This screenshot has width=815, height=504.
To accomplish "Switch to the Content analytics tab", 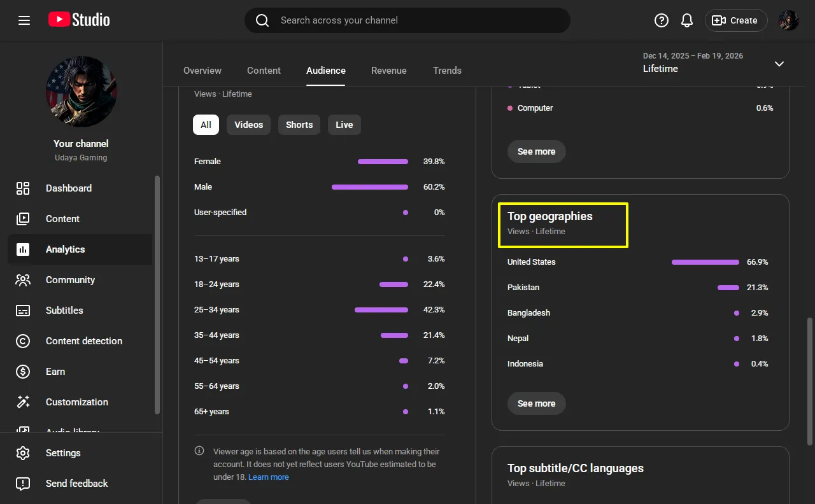I will coord(264,71).
